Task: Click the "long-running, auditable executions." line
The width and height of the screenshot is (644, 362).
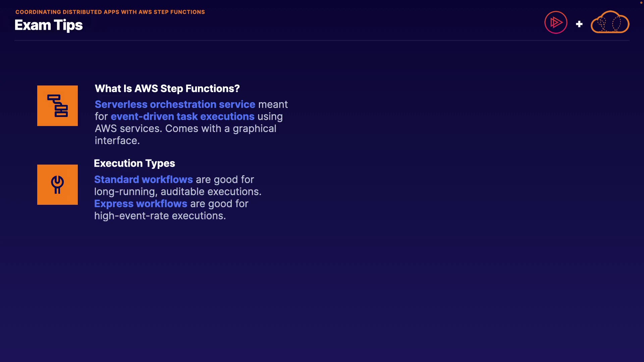Action: 177,191
